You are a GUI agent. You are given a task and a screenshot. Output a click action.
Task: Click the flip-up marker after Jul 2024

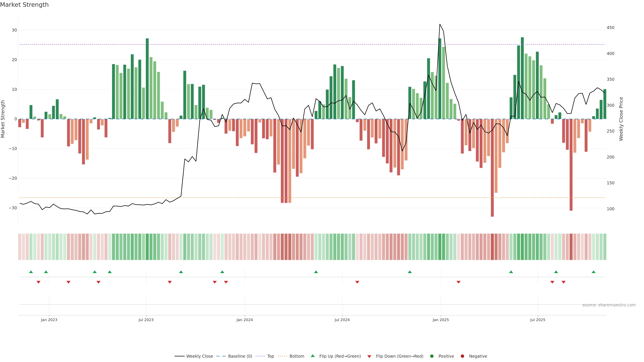coord(410,272)
